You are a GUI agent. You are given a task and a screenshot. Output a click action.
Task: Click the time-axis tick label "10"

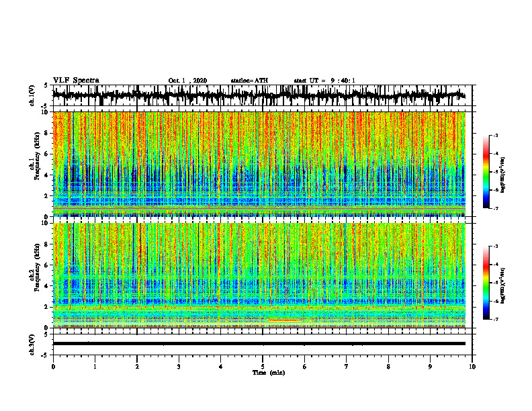coord(472,367)
